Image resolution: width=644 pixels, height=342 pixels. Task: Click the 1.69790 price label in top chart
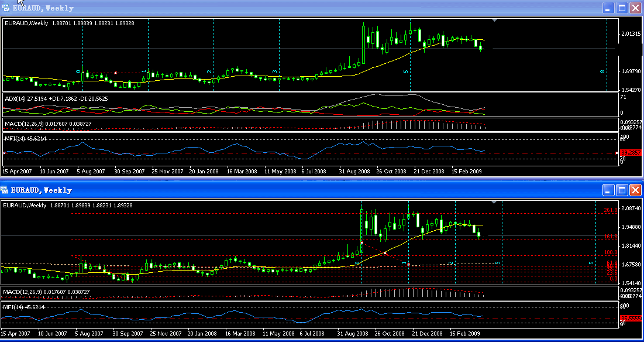[x=632, y=71]
